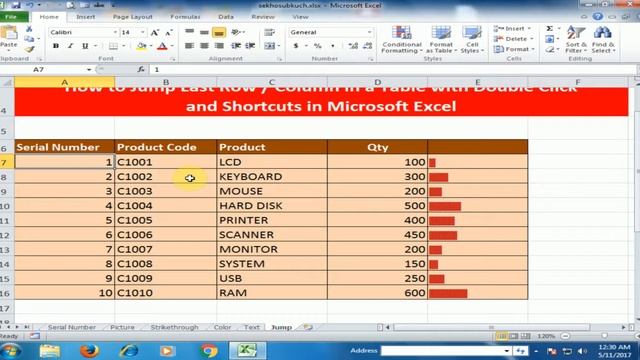Toggle align text right
The height and width of the screenshot is (360, 640).
click(x=219, y=46)
